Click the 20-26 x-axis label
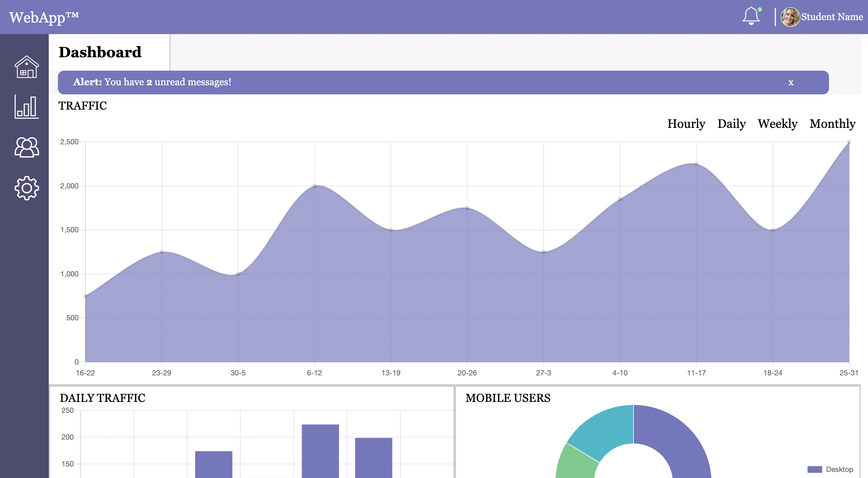This screenshot has height=478, width=868. [467, 373]
